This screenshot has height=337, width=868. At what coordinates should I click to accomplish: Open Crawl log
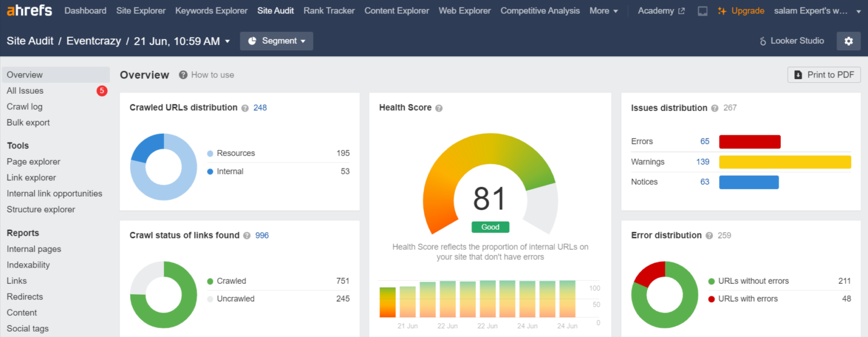pos(24,107)
